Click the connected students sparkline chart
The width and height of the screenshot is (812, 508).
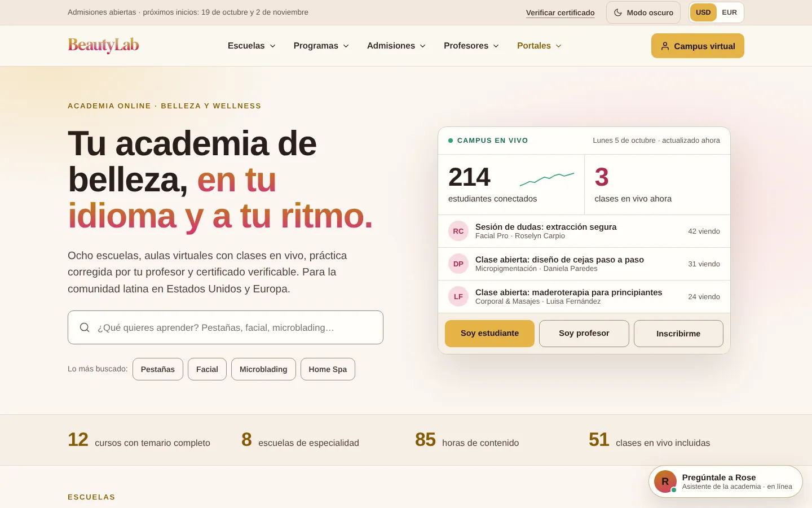[547, 179]
